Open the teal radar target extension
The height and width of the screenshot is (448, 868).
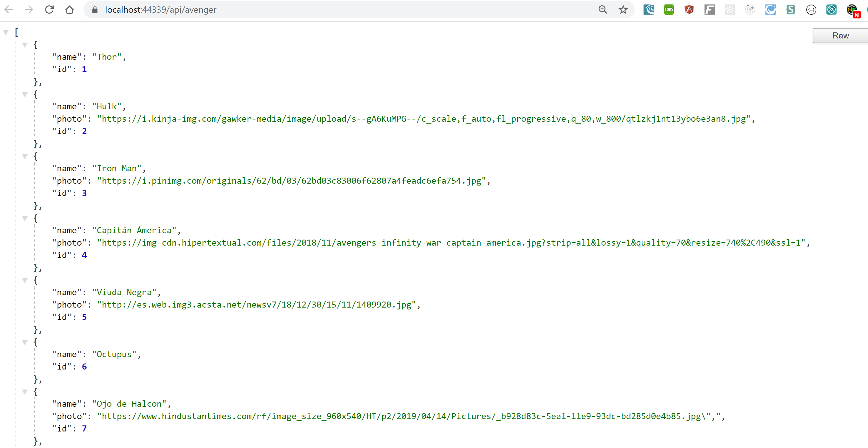pyautogui.click(x=831, y=10)
